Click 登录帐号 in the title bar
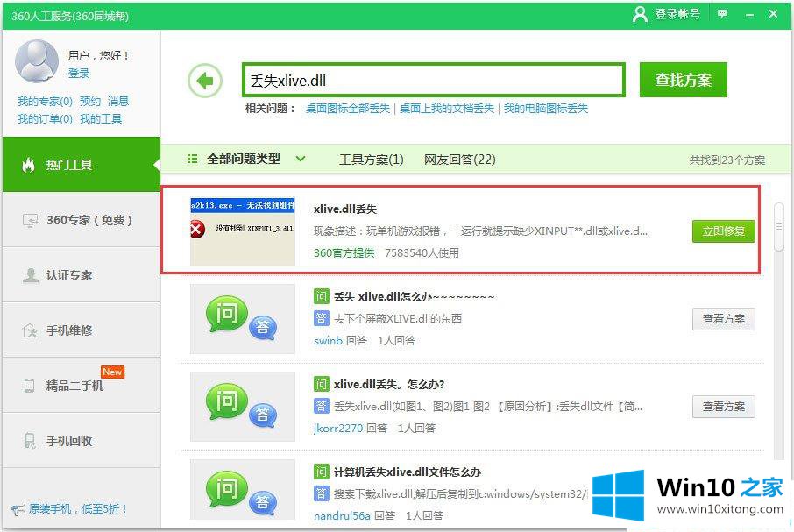This screenshot has height=532, width=794. [677, 14]
